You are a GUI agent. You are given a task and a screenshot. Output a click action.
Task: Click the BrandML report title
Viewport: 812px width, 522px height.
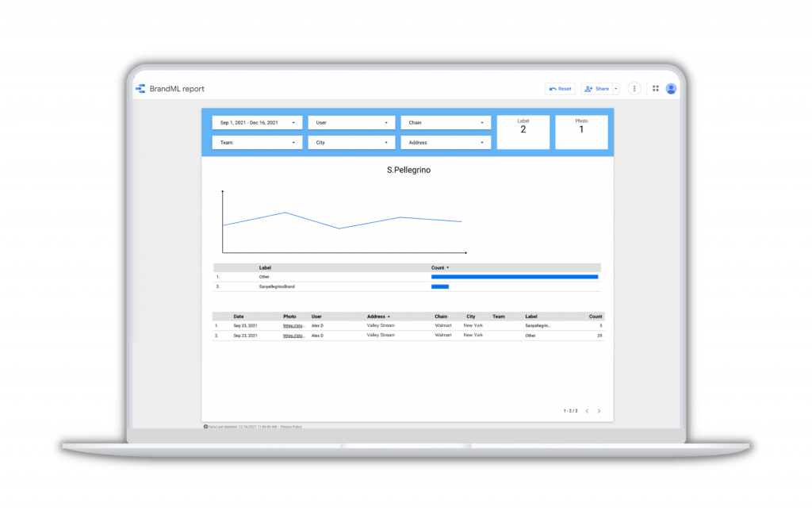pyautogui.click(x=177, y=89)
